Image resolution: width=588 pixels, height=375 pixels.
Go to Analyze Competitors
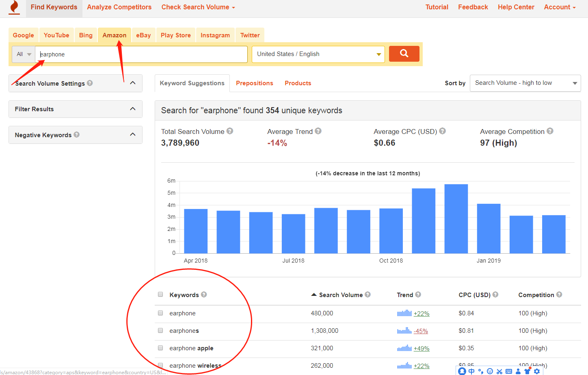point(119,7)
